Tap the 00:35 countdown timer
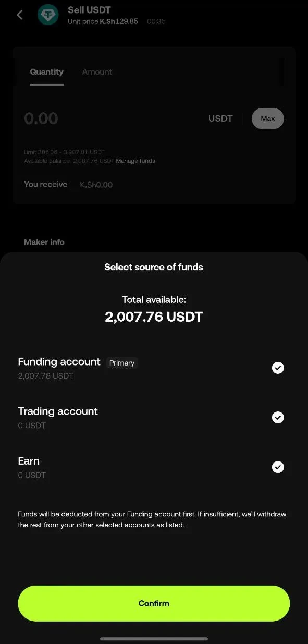This screenshot has height=644, width=308. (x=156, y=22)
